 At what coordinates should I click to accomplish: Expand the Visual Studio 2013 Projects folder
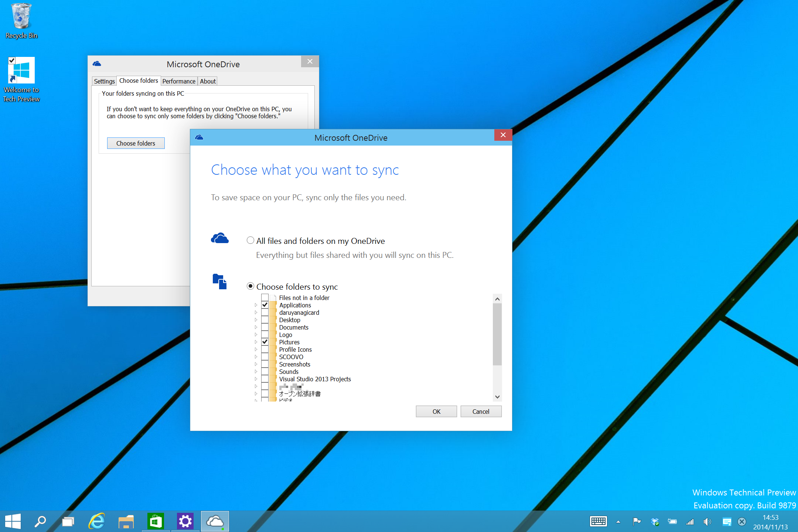click(x=256, y=379)
